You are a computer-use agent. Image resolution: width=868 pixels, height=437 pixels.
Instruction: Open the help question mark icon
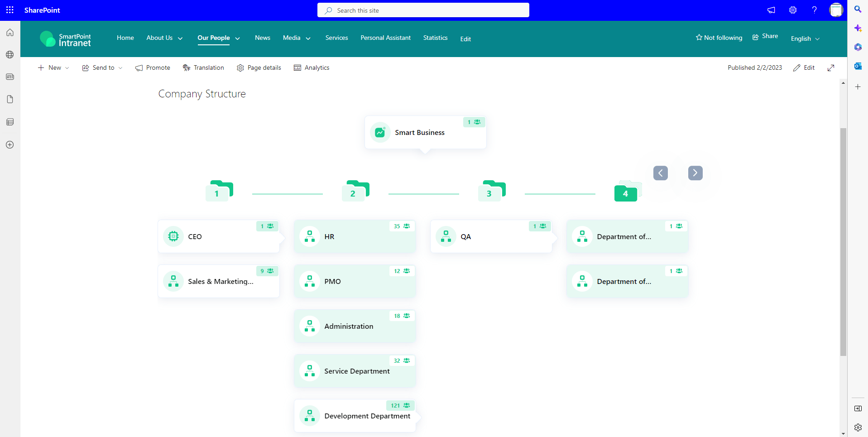pos(814,10)
